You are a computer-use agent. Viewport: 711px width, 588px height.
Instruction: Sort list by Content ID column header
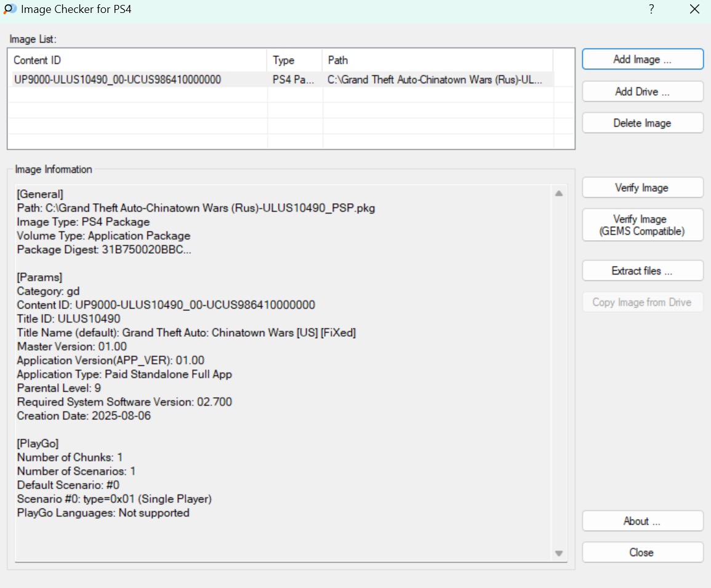(x=138, y=60)
